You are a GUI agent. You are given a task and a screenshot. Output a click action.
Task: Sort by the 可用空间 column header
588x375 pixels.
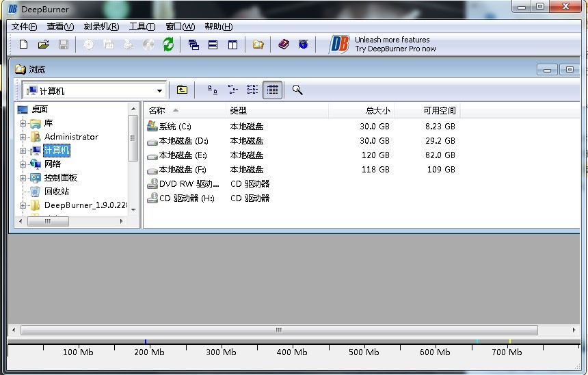[439, 110]
